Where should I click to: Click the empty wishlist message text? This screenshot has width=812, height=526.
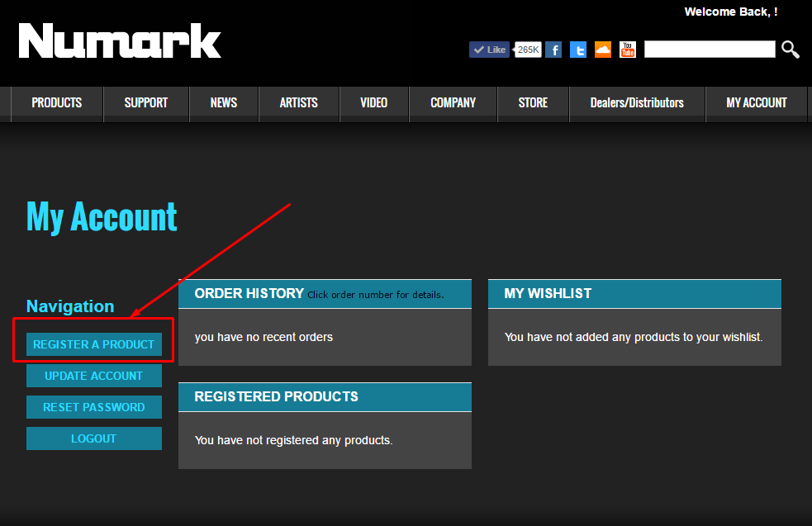(634, 337)
